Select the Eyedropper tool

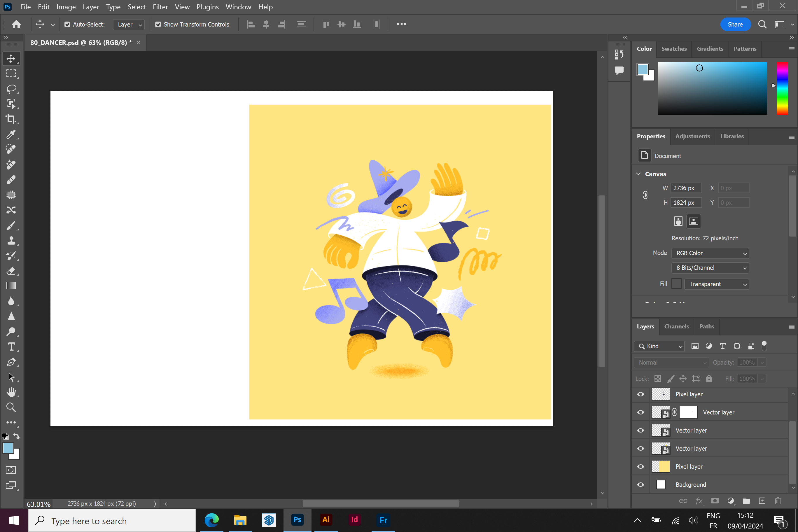(x=11, y=134)
